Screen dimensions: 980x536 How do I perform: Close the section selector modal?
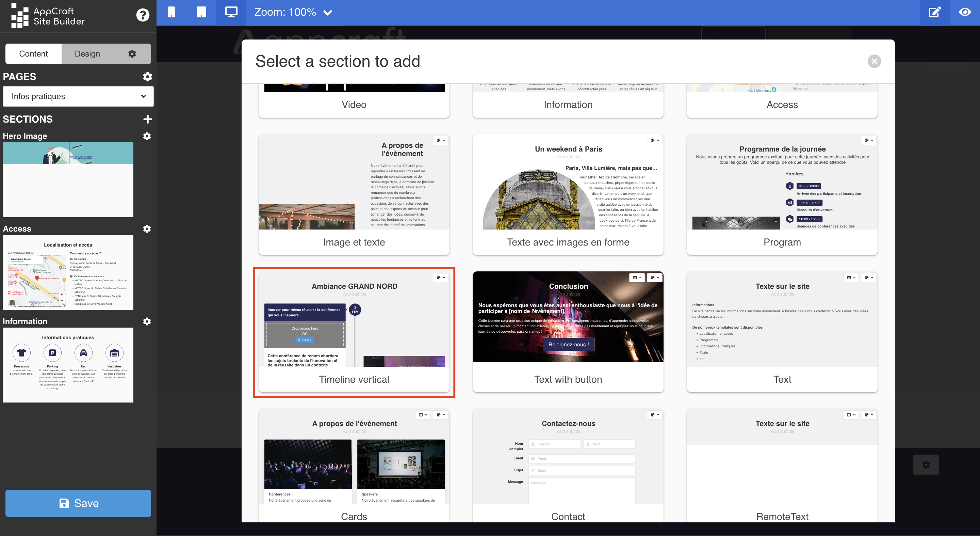[874, 61]
